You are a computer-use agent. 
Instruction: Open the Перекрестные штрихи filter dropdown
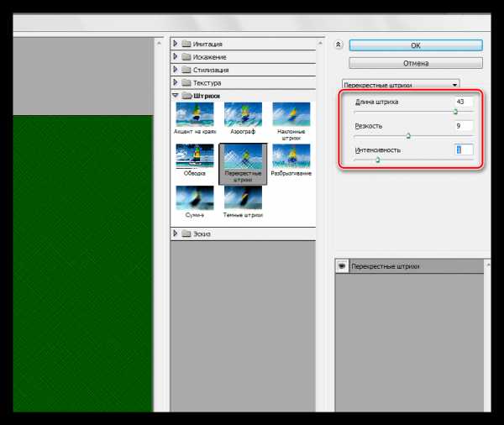pyautogui.click(x=402, y=84)
